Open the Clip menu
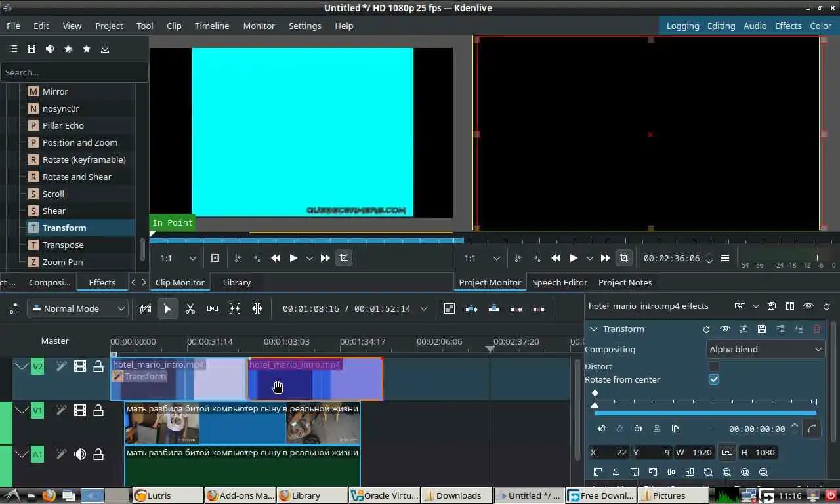This screenshot has height=504, width=840. pyautogui.click(x=174, y=26)
